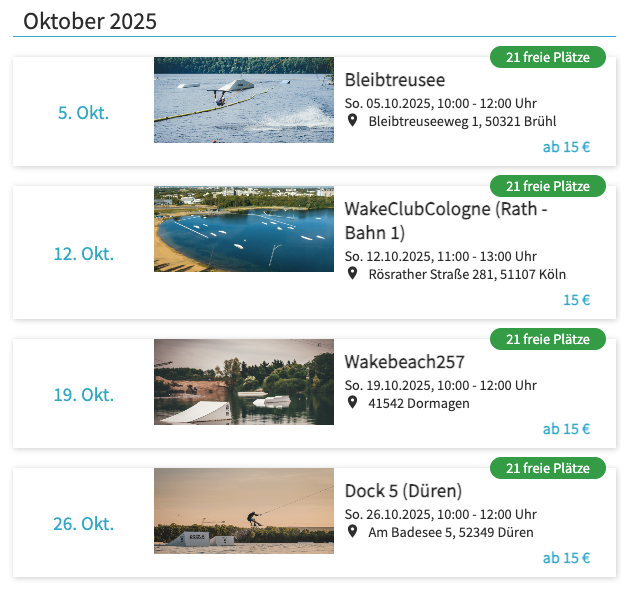The height and width of the screenshot is (593, 632).
Task: Click the location pin beside Bleibtreuseeweg 1
Action: 352,121
